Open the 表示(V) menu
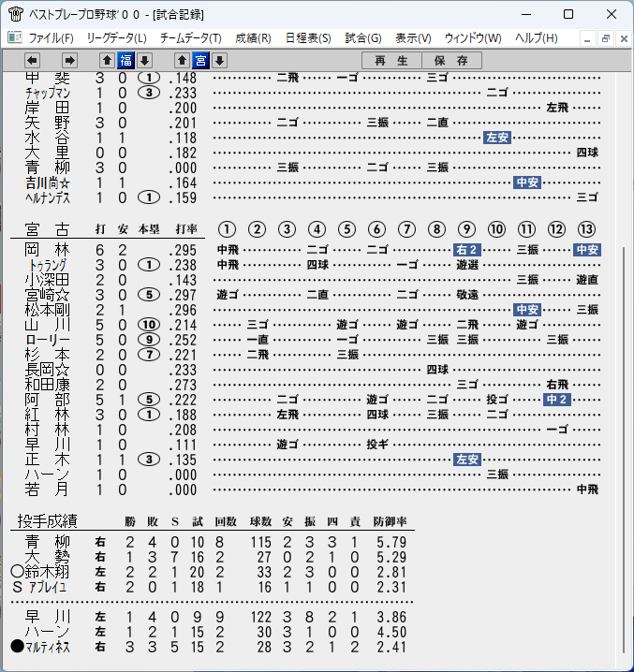Viewport: 634px width, 672px height. pyautogui.click(x=413, y=38)
